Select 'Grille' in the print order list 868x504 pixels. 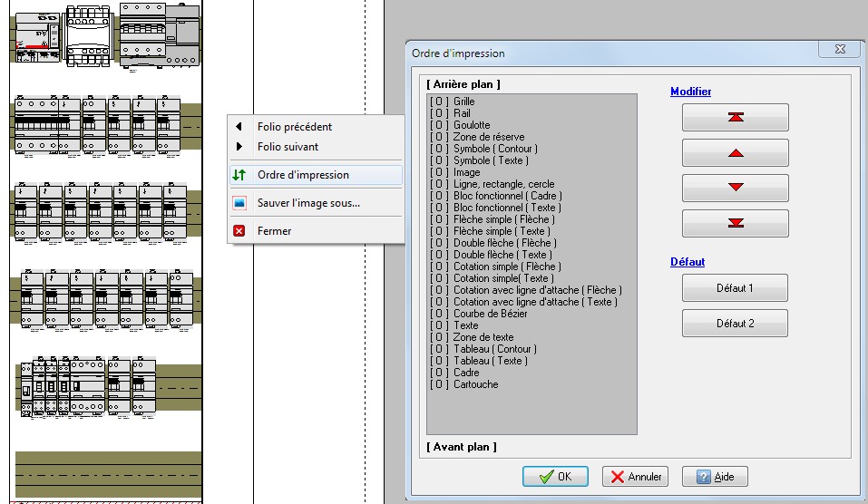point(463,102)
